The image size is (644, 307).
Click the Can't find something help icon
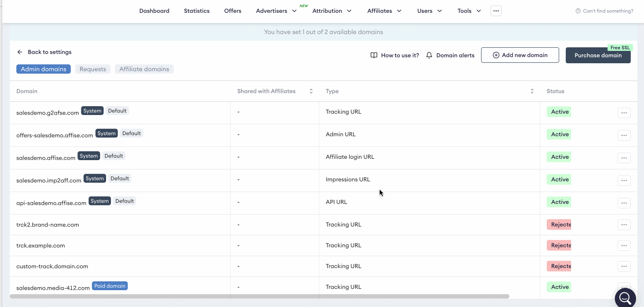578,11
